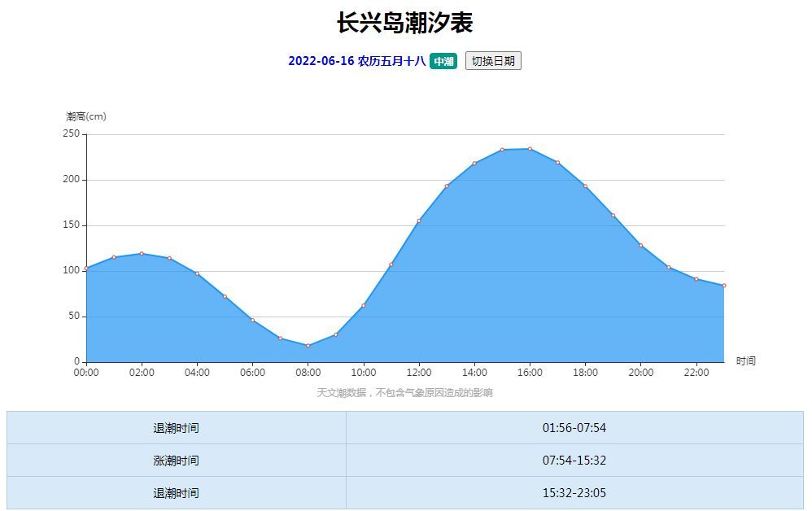Click the 06:00 data point on curve
The height and width of the screenshot is (511, 812).
[x=253, y=320]
